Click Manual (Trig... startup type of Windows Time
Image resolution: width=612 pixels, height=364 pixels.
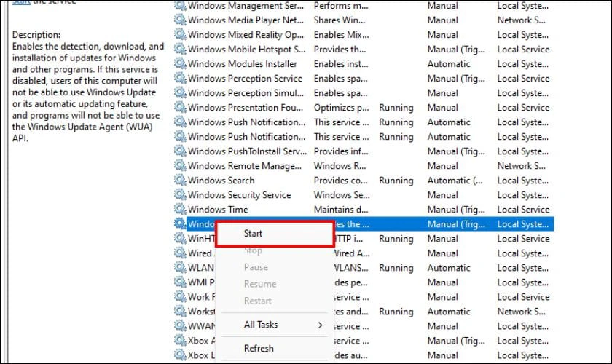(456, 210)
